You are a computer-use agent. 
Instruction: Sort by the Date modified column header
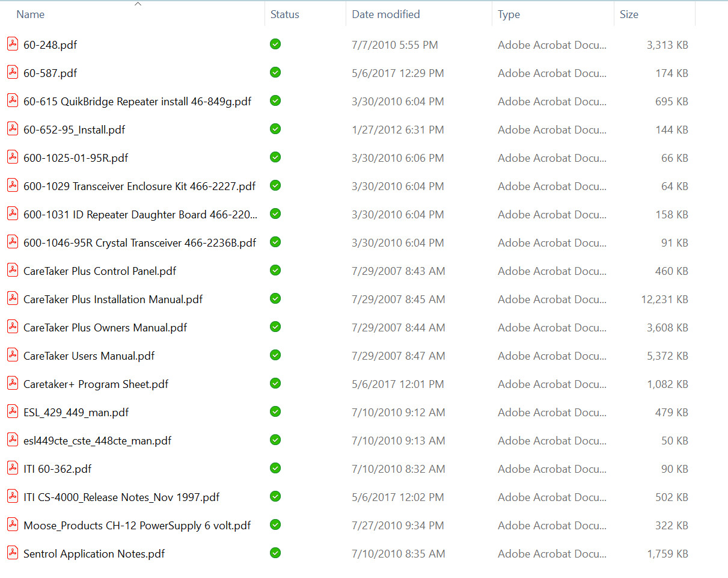(x=386, y=14)
